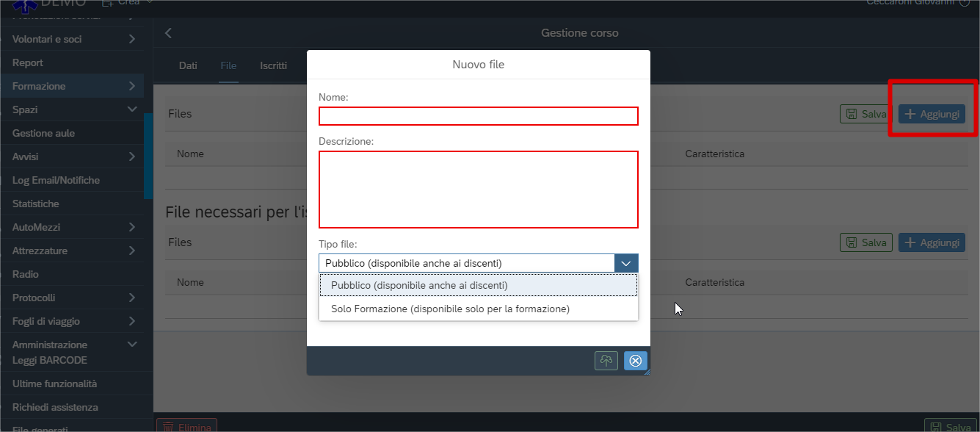Click the blue star-of-life logo icon

pos(24,4)
